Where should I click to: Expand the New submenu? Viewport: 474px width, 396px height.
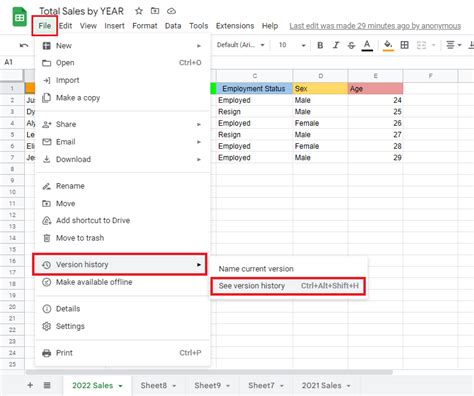coord(122,46)
